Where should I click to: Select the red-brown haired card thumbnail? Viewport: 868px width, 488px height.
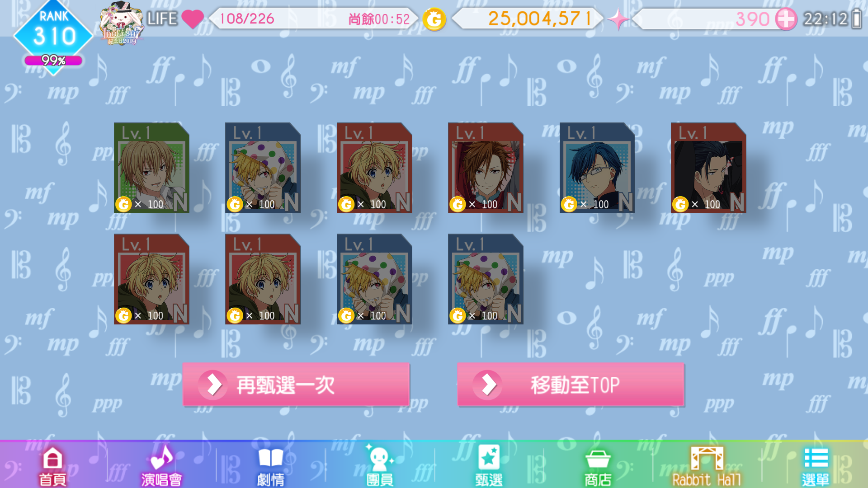click(x=486, y=168)
